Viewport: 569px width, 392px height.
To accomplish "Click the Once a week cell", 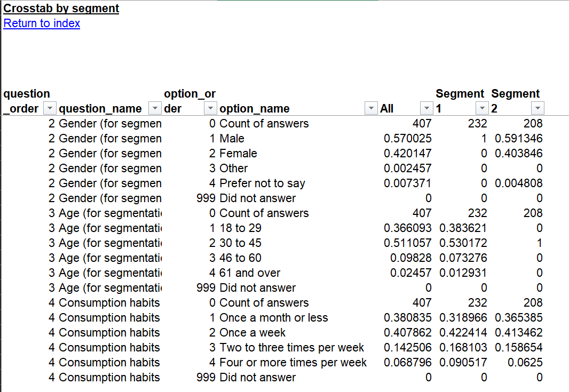I will (x=252, y=333).
